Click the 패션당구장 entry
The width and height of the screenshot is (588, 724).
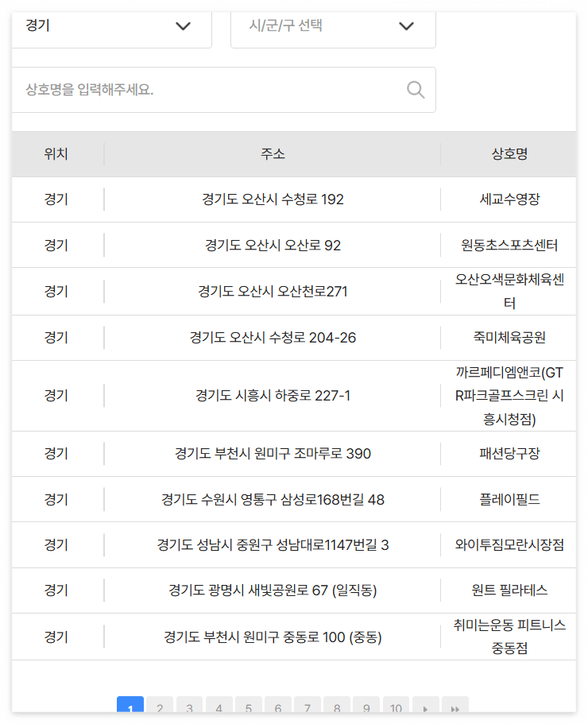(x=516, y=453)
